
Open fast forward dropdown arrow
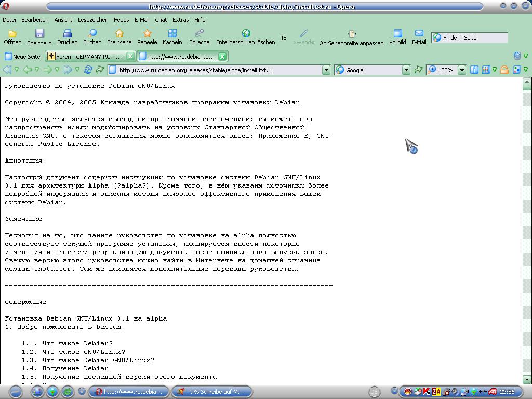pyautogui.click(x=77, y=70)
